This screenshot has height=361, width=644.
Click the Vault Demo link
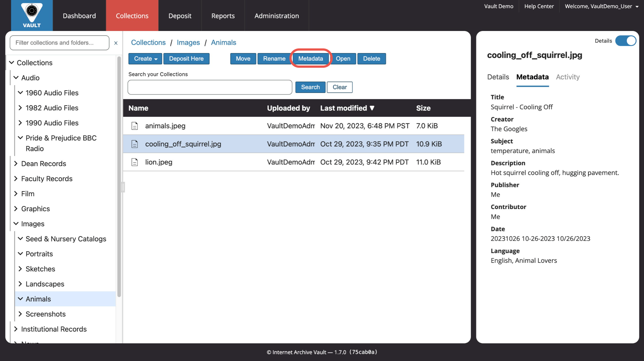coord(499,6)
